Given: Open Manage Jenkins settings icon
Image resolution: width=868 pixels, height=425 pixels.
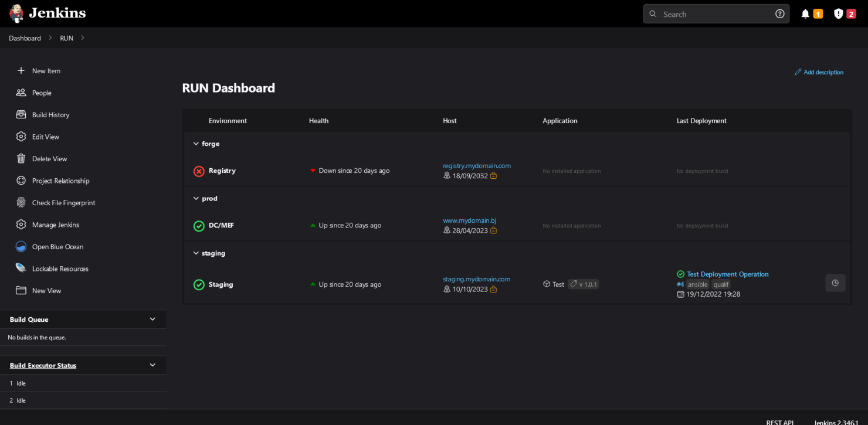Looking at the screenshot, I should tap(21, 225).
